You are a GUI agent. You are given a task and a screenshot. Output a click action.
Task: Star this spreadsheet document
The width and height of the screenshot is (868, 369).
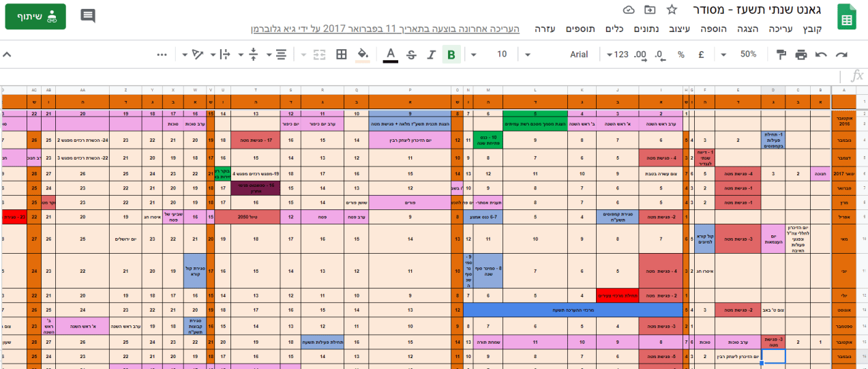click(x=672, y=10)
